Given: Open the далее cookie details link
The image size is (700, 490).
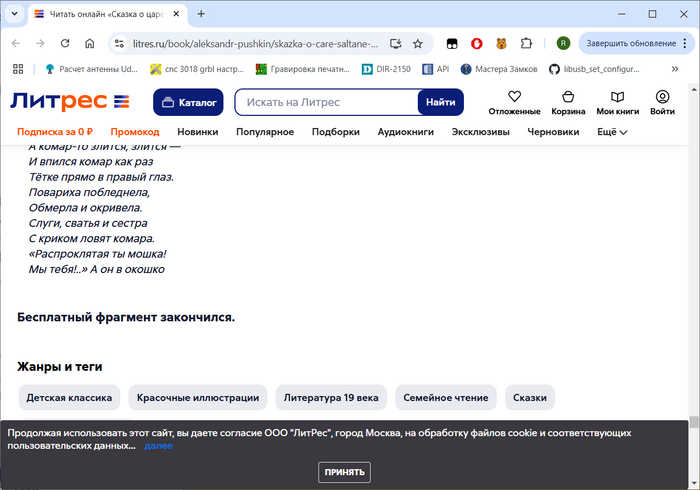Looking at the screenshot, I should coord(158,446).
